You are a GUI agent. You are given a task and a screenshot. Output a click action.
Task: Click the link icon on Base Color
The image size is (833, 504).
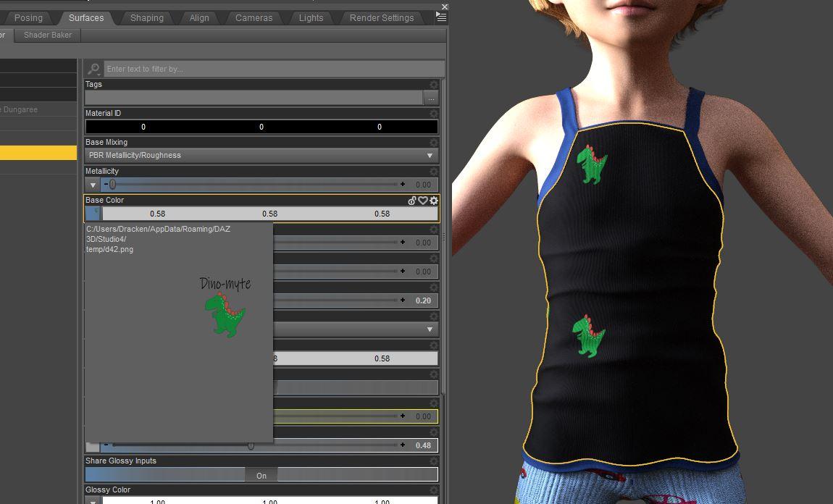point(413,201)
